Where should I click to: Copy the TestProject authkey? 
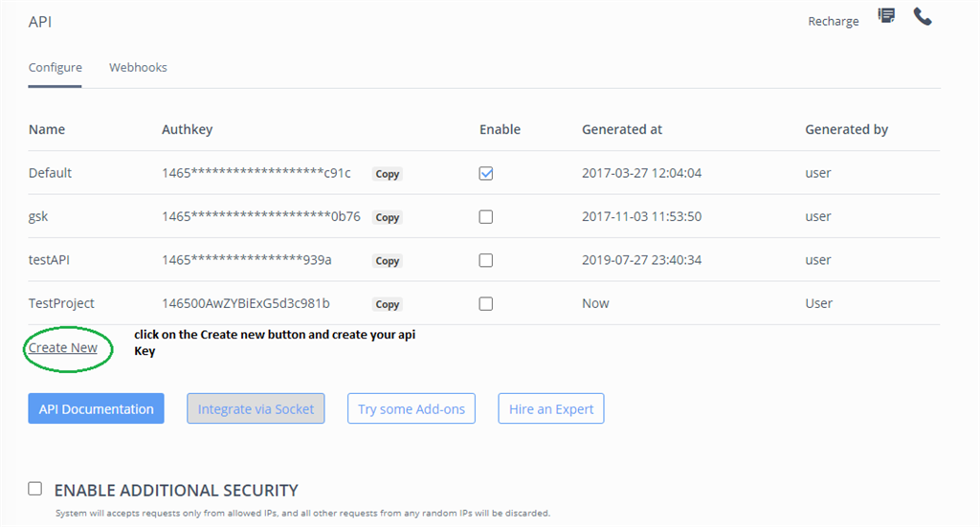tap(388, 304)
